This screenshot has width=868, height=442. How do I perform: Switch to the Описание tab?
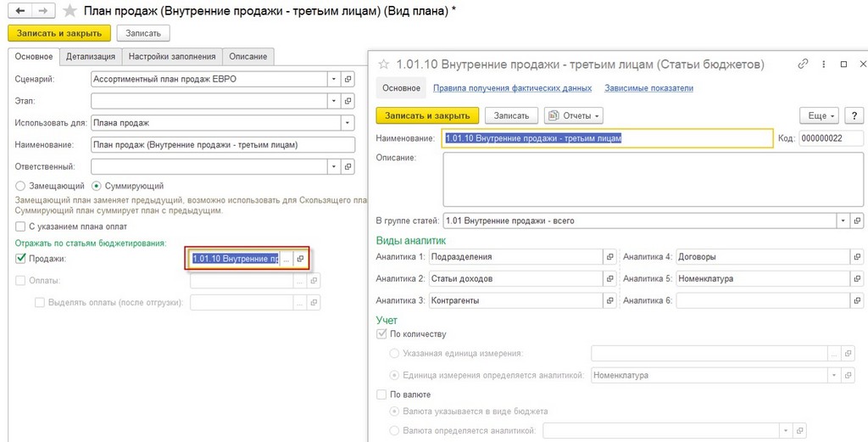point(248,57)
